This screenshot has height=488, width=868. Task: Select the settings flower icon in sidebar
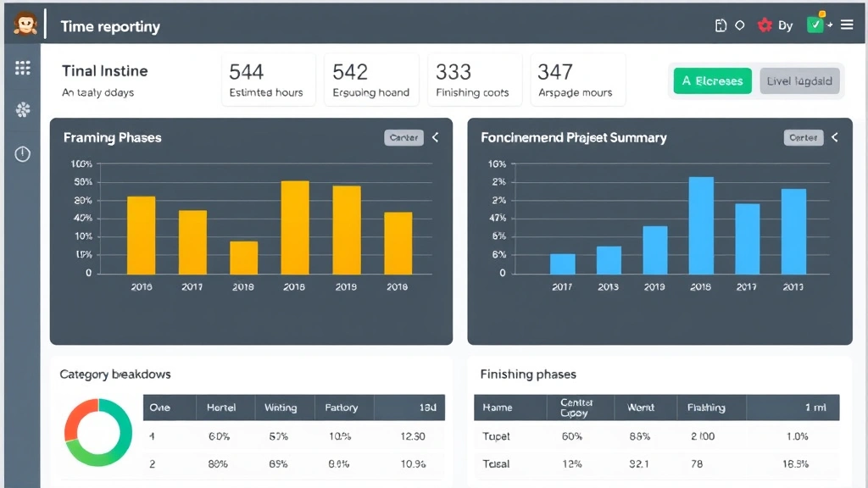click(22, 109)
